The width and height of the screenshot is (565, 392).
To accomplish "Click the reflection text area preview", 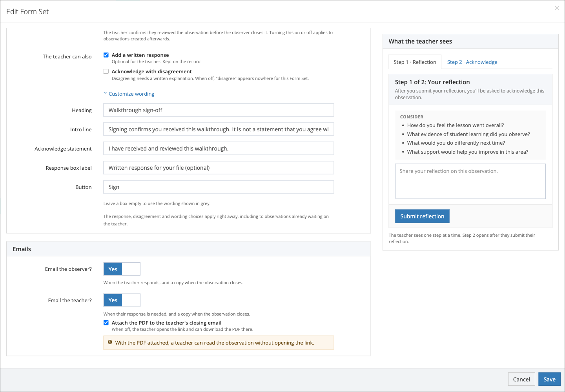I will [x=470, y=181].
